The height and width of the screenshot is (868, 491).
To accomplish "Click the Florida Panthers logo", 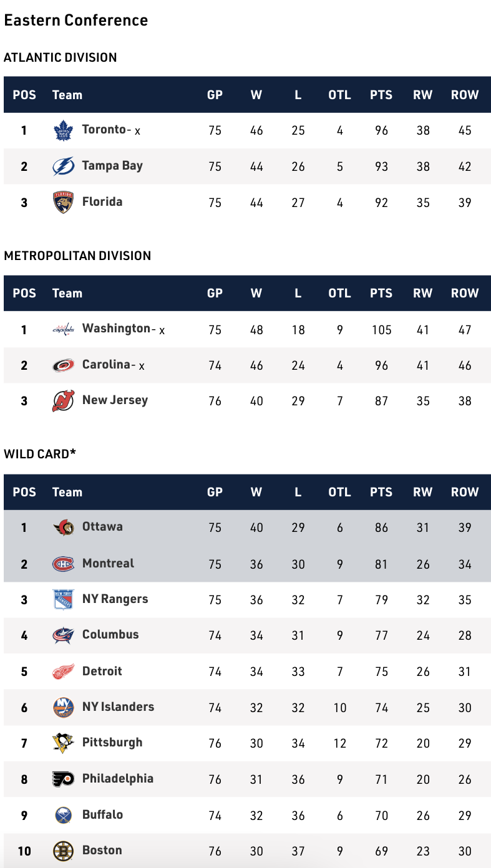I will point(63,202).
